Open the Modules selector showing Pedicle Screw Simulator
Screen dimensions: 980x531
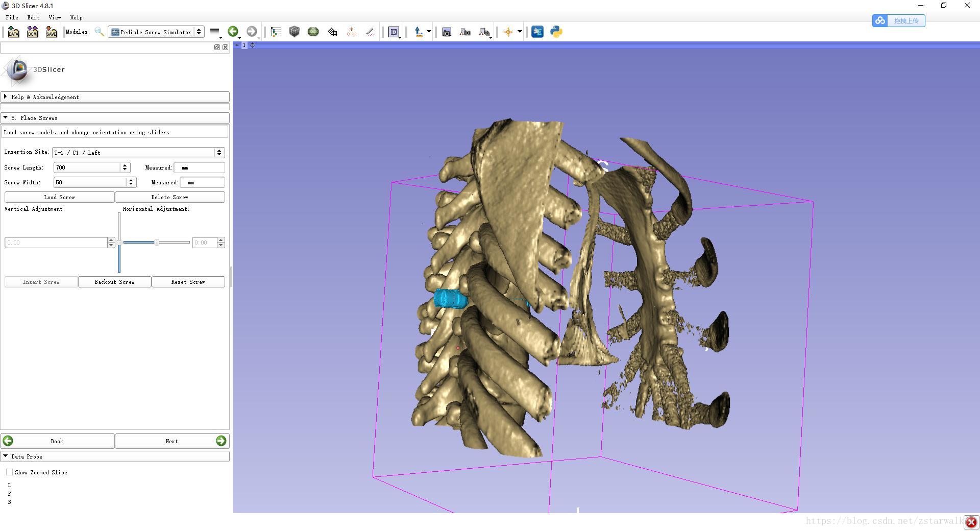point(156,32)
